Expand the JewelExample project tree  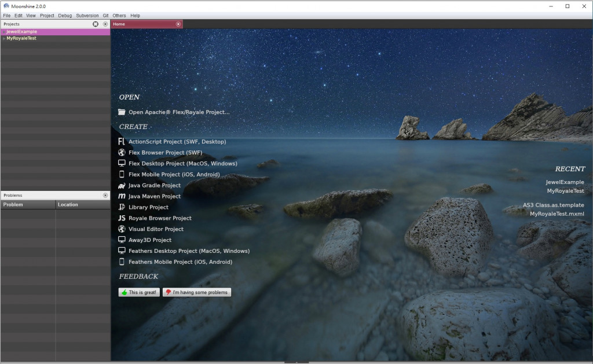click(x=4, y=32)
